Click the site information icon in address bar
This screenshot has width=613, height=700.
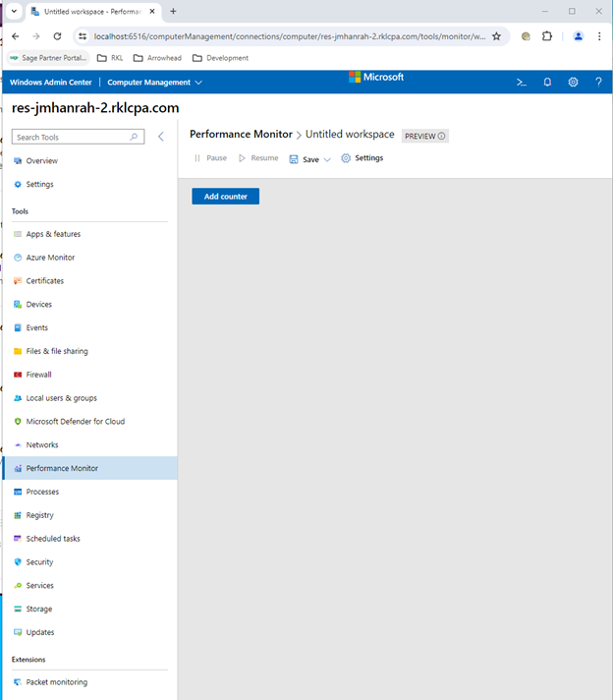point(83,36)
